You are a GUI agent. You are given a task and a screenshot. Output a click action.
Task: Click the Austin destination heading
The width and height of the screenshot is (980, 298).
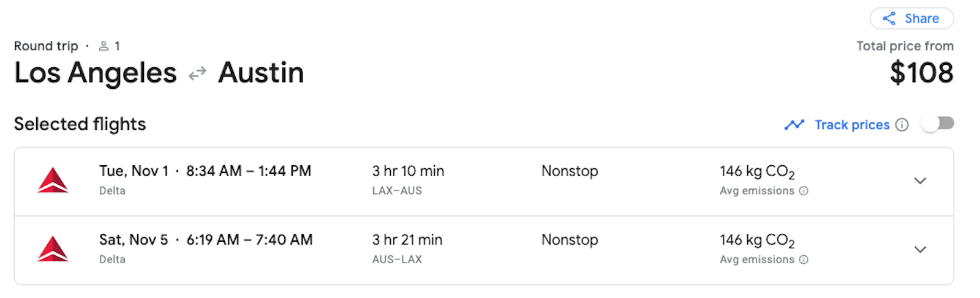tap(261, 73)
